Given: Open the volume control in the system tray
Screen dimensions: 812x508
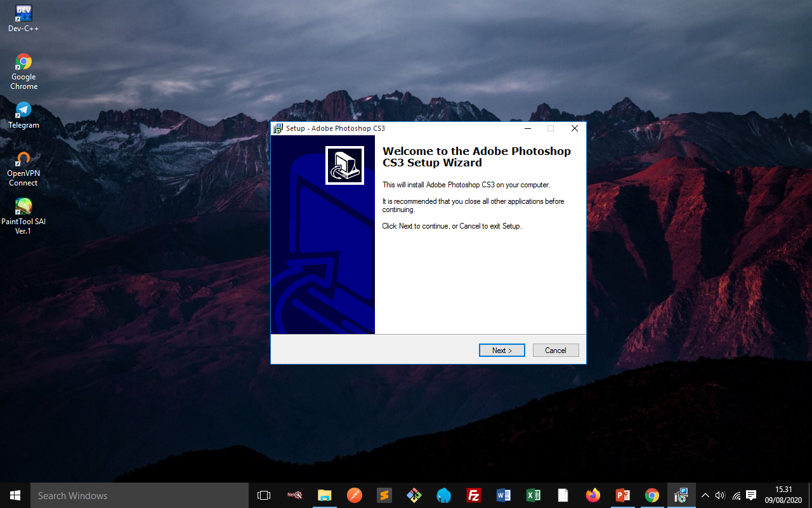Looking at the screenshot, I should [x=720, y=495].
